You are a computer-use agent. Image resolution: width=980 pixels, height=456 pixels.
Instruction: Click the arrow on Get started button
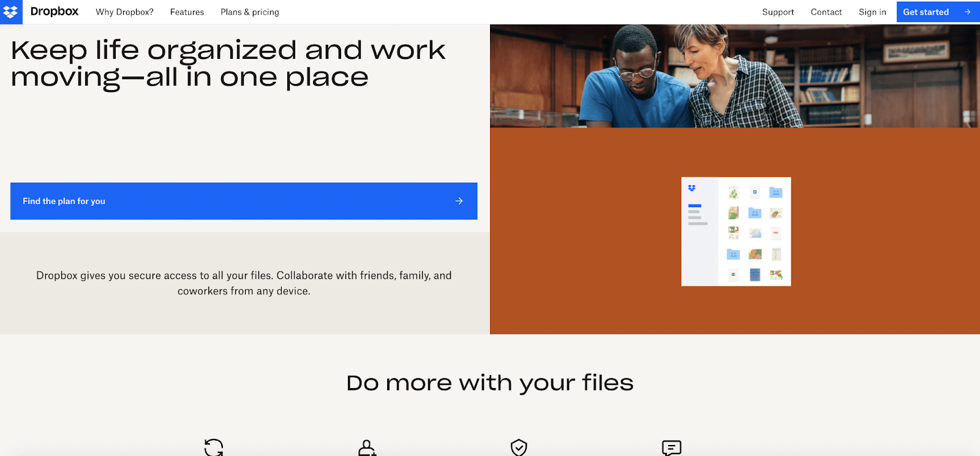[x=967, y=12]
